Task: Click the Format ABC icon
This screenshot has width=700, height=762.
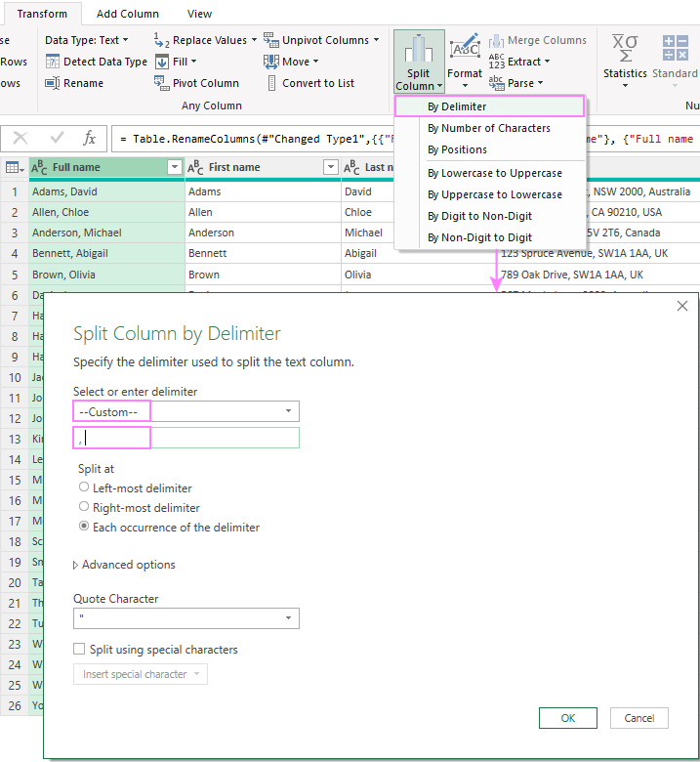Action: point(465,48)
